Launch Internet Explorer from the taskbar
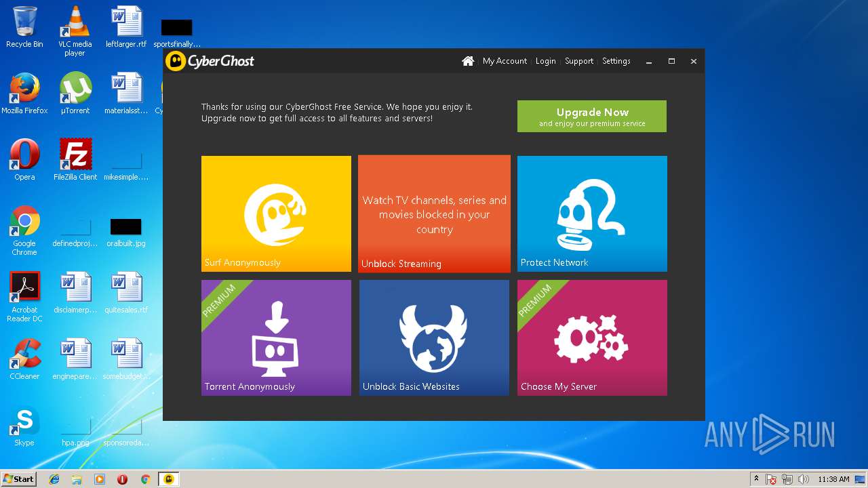Viewport: 868px width, 488px height. click(x=54, y=479)
